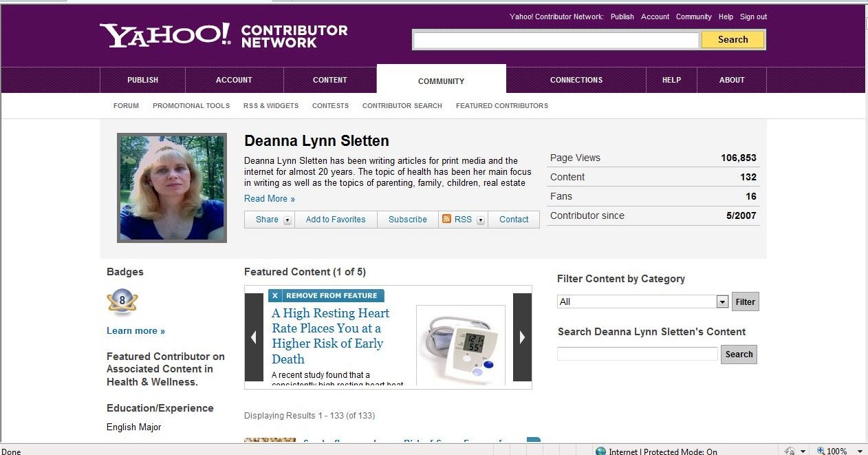Click the level 8 badge icon
The height and width of the screenshot is (455, 868).
122,301
